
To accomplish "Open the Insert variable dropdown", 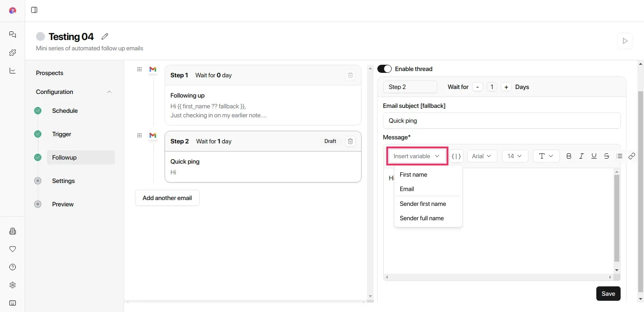I will [x=416, y=156].
